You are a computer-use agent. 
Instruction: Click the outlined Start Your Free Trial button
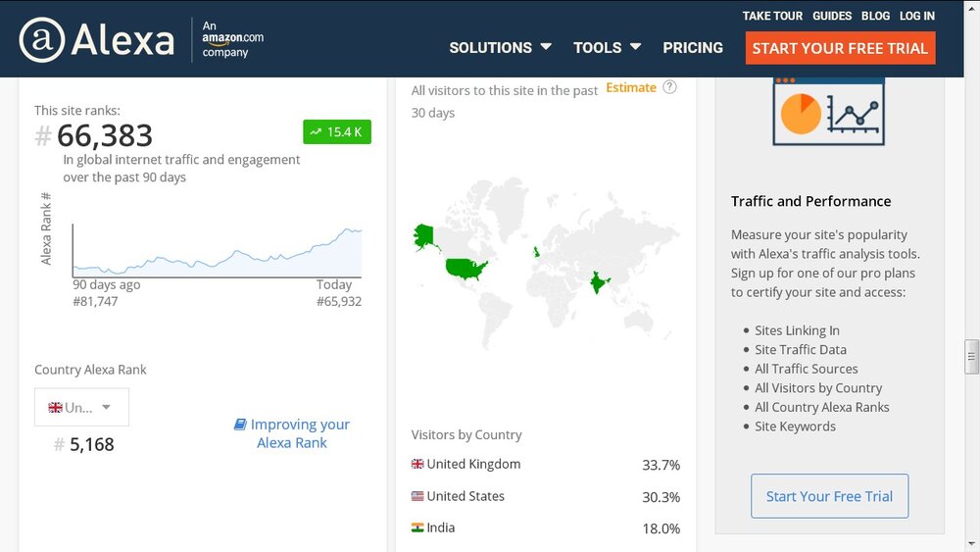(x=829, y=496)
